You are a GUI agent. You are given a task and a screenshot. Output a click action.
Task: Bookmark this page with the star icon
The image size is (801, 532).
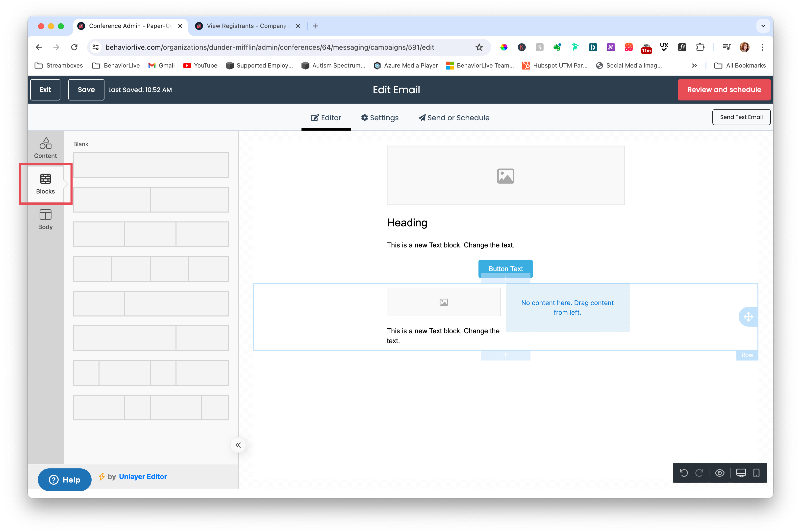coord(479,48)
